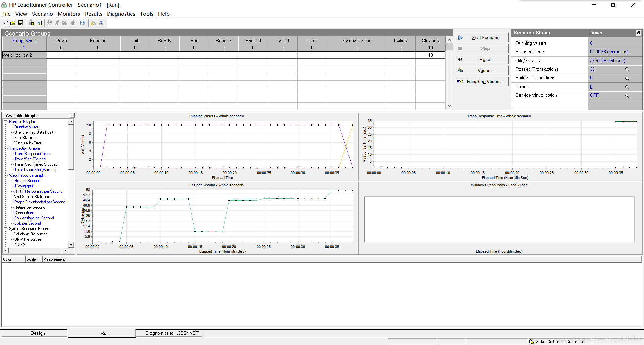Collapse the System Resource Graphs tree node
Screen dimensions: 644x345
[x=6, y=229]
